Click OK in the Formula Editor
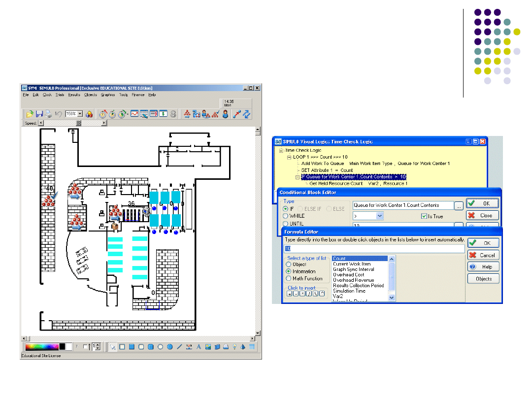Viewport: 532px width, 399px height. coord(483,243)
